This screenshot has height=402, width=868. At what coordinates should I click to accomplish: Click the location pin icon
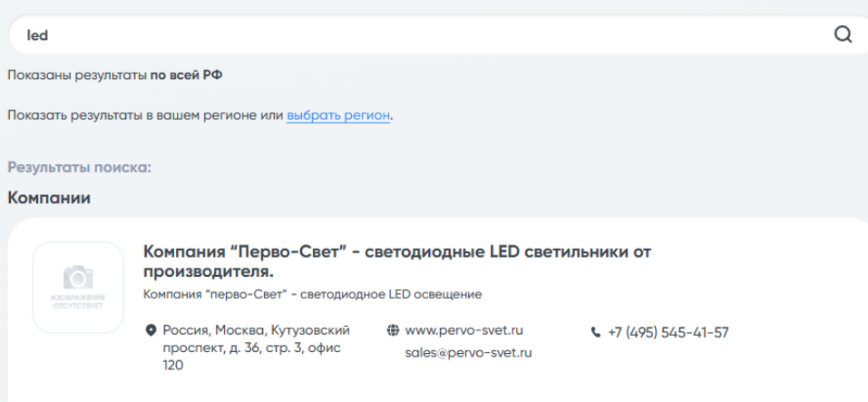(150, 331)
